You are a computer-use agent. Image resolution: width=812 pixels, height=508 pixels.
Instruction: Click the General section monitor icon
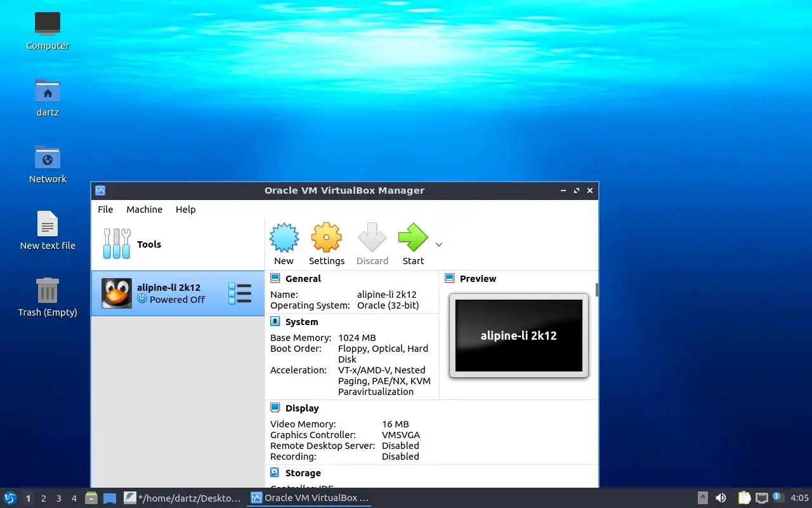click(x=275, y=278)
